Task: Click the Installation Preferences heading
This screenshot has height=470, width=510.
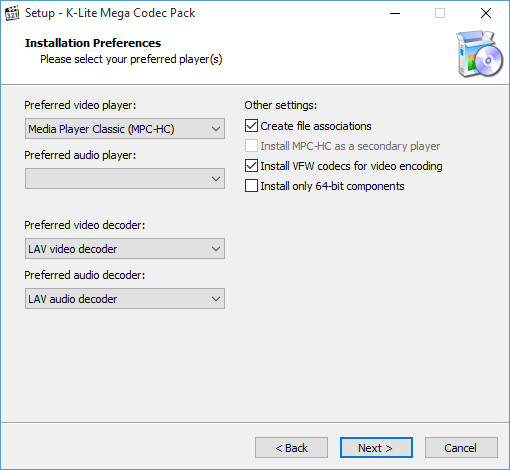Action: [x=93, y=43]
